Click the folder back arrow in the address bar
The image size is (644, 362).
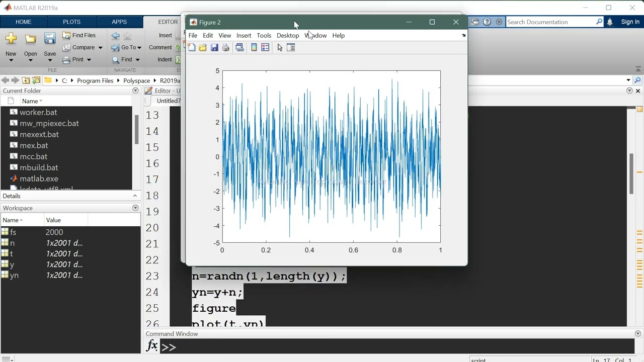point(5,80)
